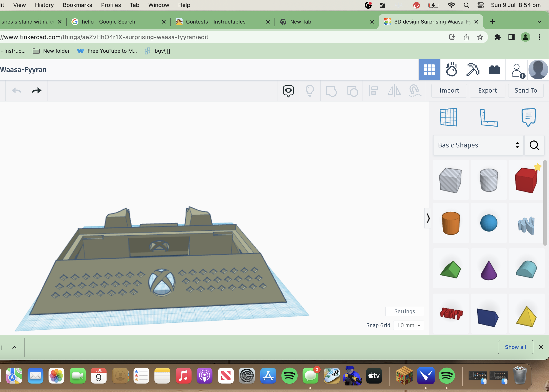The width and height of the screenshot is (549, 392).
Task: Open the Notes tool
Action: (529, 117)
